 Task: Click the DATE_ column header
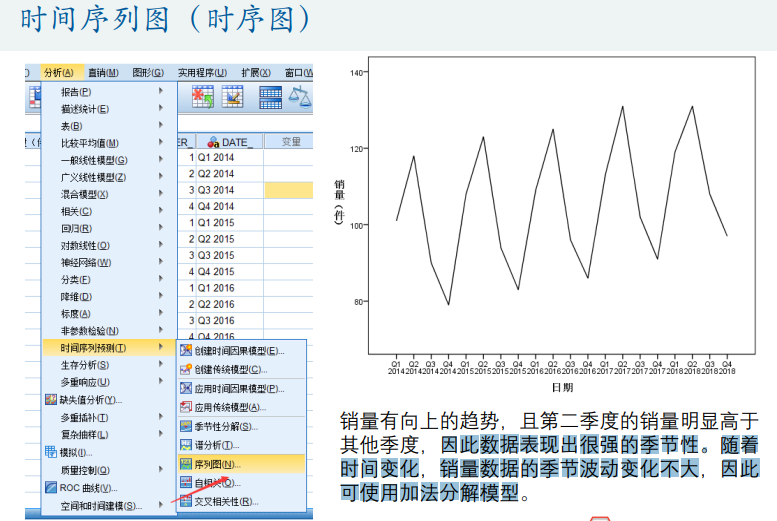[x=230, y=141]
